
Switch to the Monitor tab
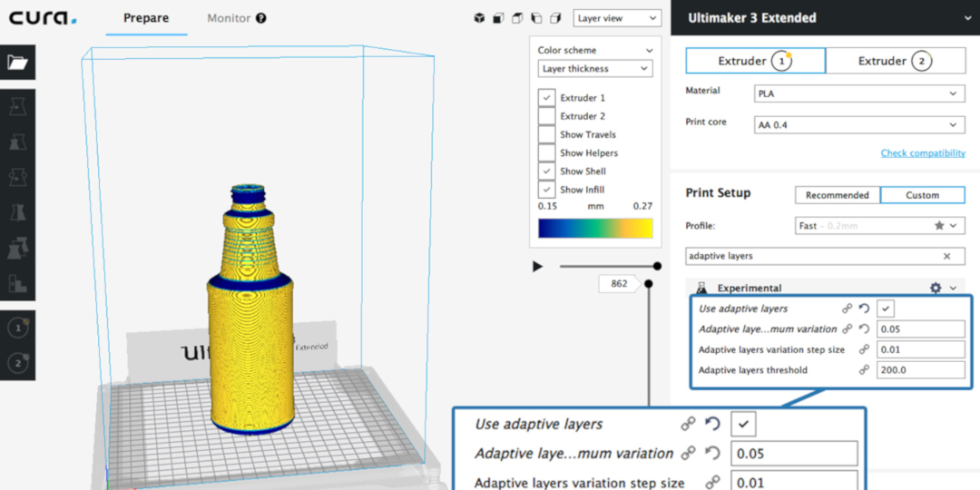coord(229,18)
